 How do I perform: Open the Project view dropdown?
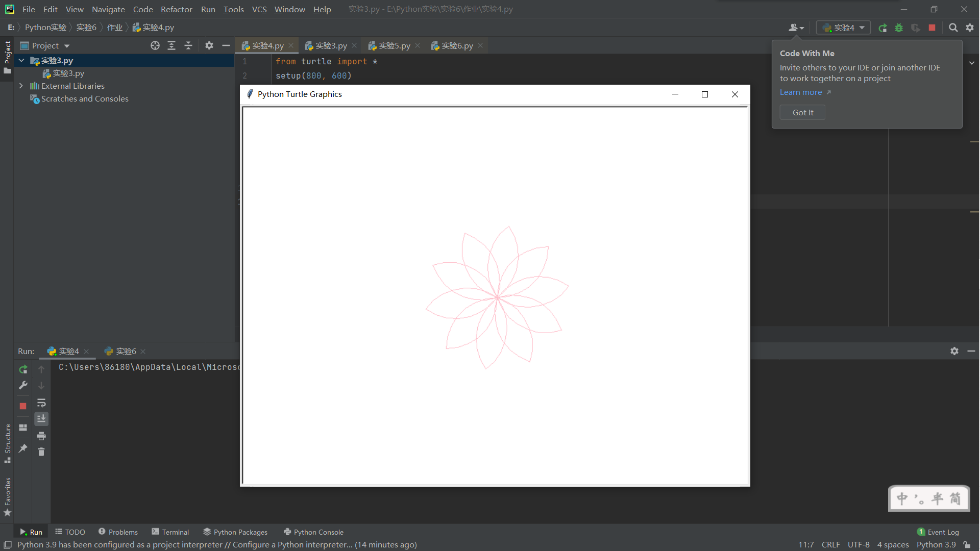pos(51,45)
